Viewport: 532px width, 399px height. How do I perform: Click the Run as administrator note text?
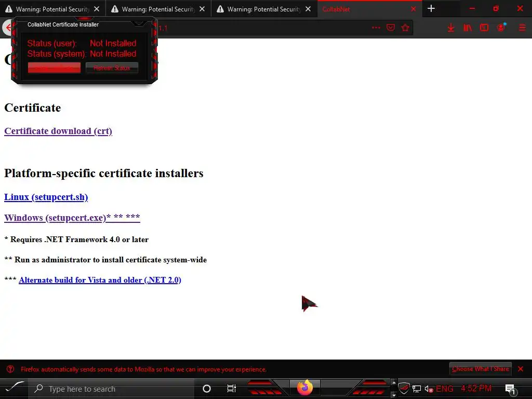pyautogui.click(x=105, y=260)
